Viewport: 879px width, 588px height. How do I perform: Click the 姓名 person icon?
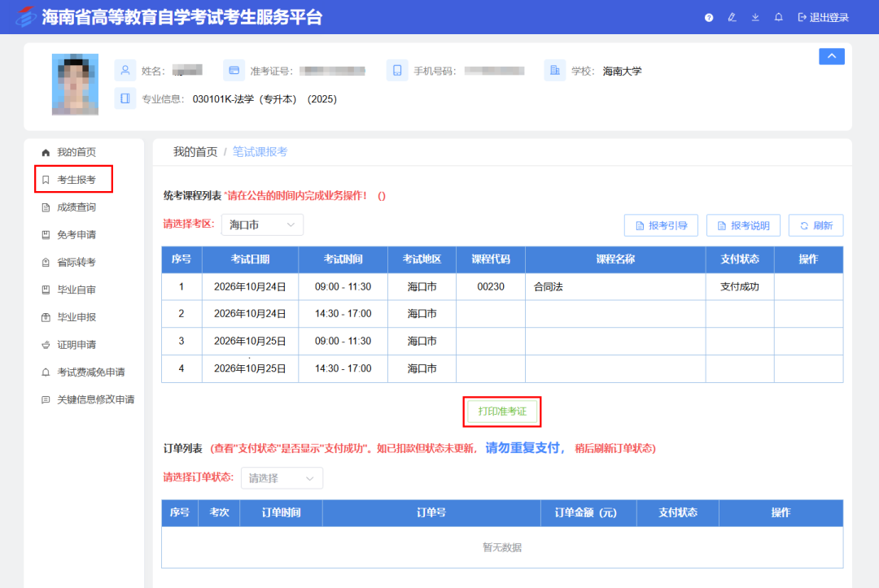tap(125, 71)
